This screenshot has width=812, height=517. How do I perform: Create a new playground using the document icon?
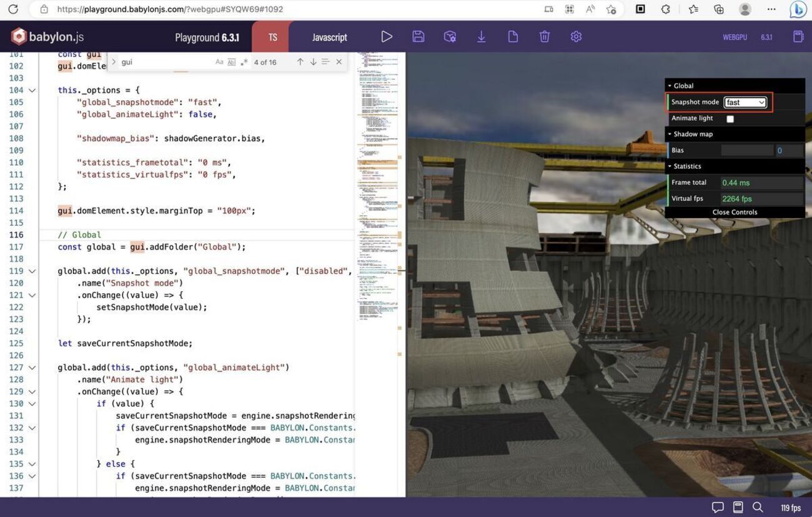(x=512, y=36)
